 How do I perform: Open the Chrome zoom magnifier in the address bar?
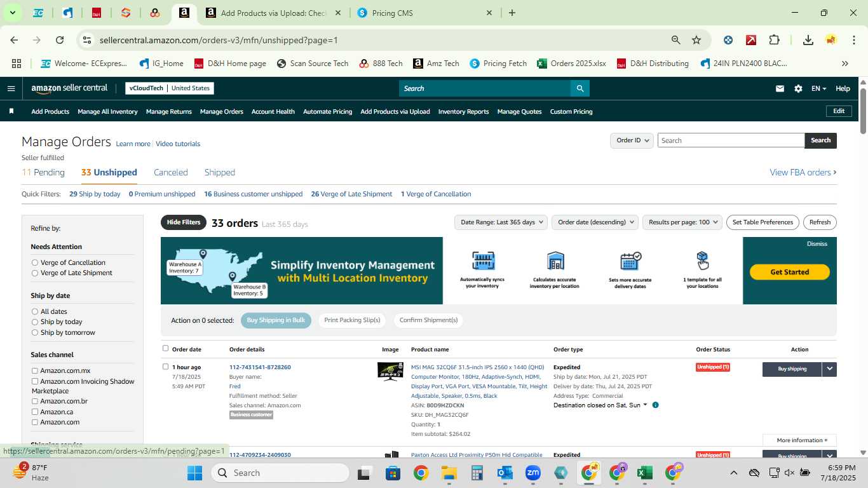pos(676,40)
